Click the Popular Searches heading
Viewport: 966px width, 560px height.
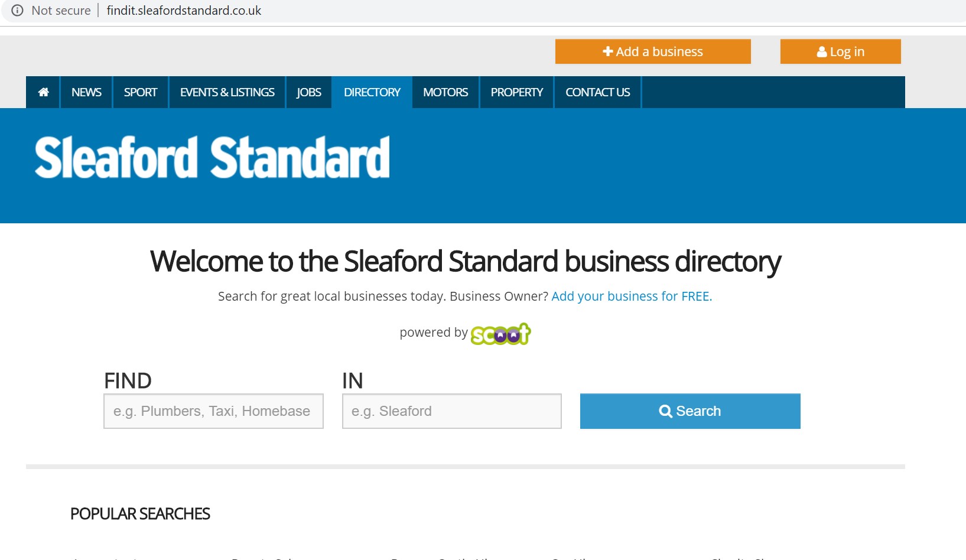[x=140, y=514]
